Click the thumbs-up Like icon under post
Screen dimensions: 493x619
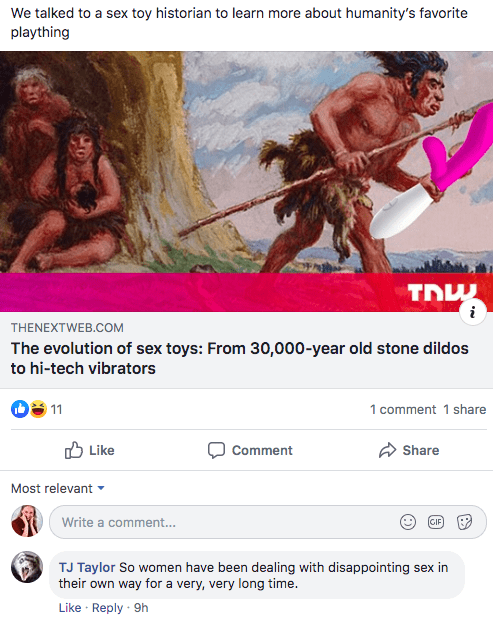pyautogui.click(x=74, y=450)
